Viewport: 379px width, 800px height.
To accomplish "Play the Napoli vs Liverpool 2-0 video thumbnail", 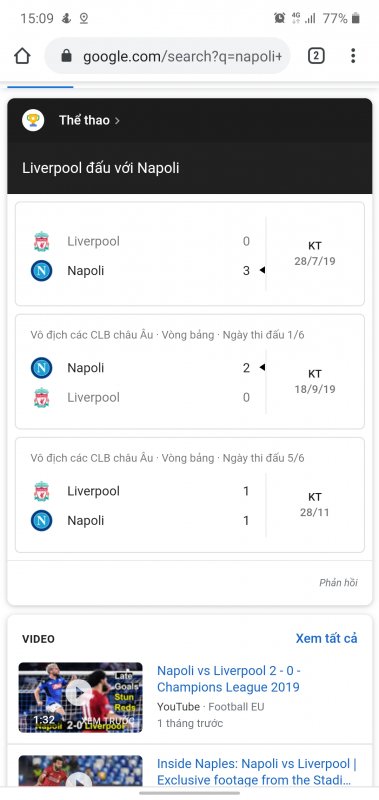I will click(x=81, y=697).
